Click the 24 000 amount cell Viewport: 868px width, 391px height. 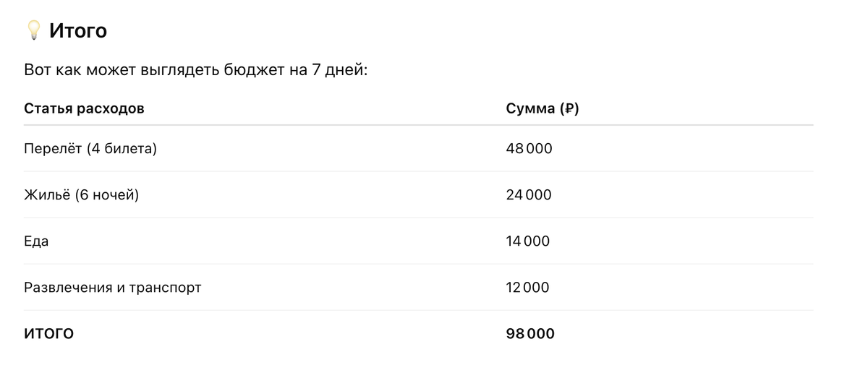tap(529, 194)
